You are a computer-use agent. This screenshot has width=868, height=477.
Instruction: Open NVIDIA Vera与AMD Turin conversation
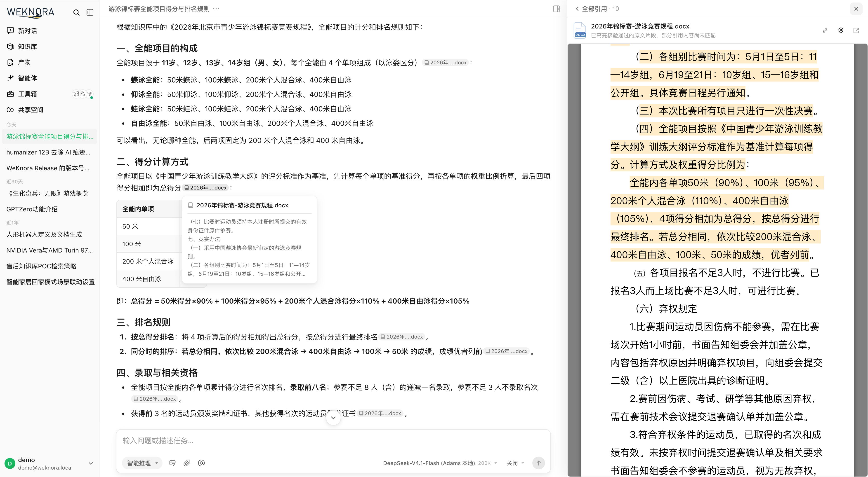pyautogui.click(x=50, y=250)
